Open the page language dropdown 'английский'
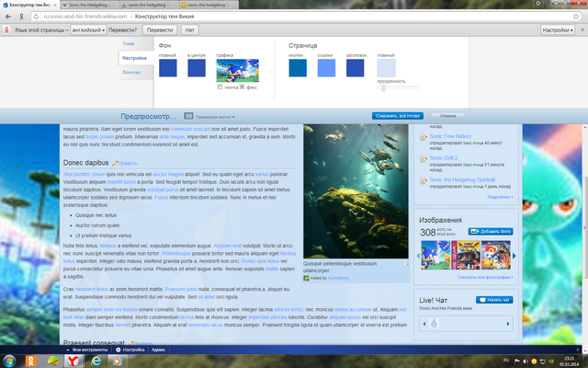588x368 pixels. [88, 30]
